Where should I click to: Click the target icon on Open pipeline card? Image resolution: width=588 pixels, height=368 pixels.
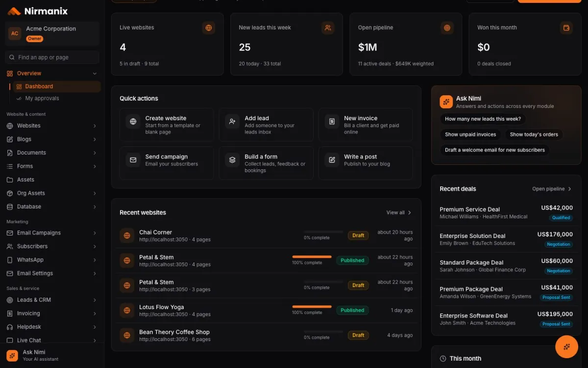447,28
